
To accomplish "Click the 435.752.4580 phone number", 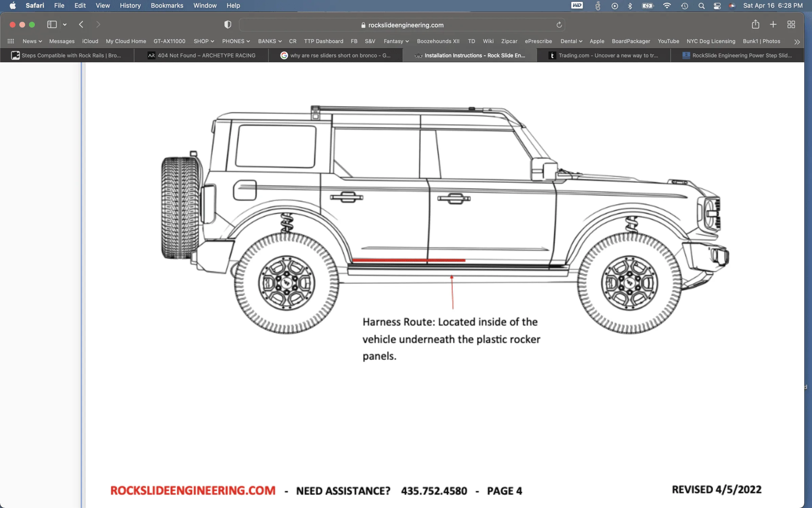I will click(x=434, y=491).
